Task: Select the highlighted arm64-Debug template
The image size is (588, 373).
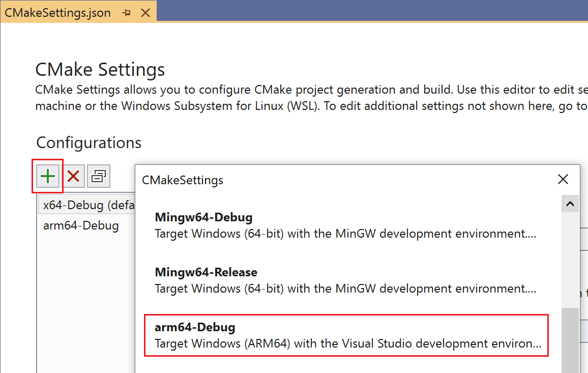Action: point(195,327)
